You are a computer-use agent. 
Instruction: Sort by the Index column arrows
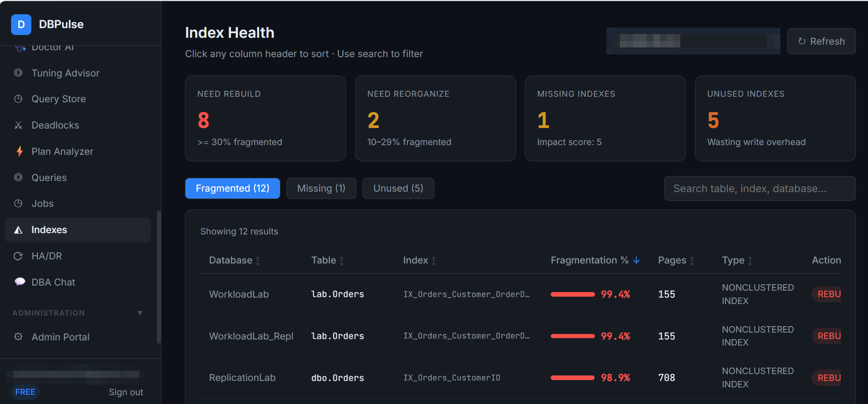tap(434, 261)
